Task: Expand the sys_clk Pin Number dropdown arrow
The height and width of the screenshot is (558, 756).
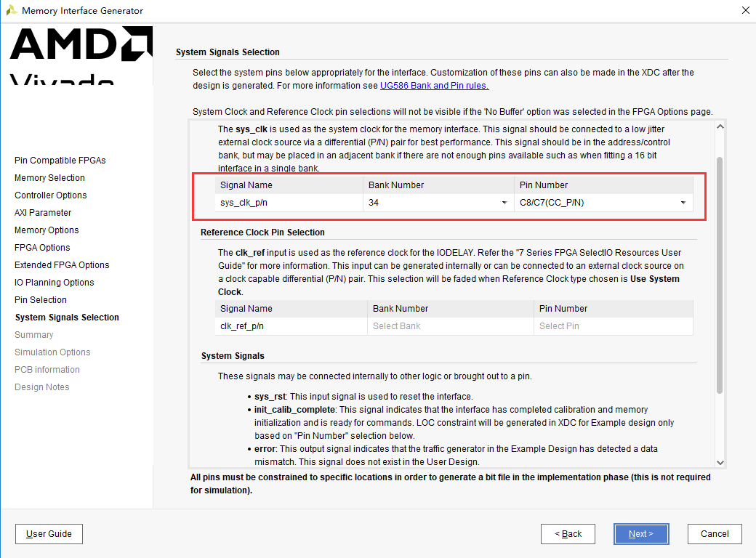Action: point(683,203)
